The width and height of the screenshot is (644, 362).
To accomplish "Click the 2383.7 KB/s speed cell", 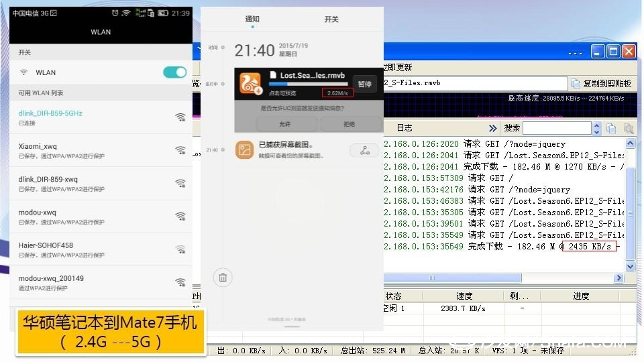I will coord(463,308).
